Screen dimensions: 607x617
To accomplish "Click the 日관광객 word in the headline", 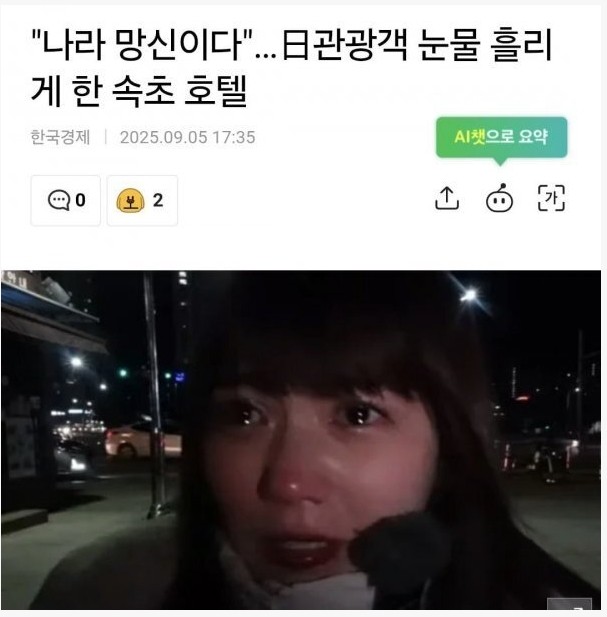I will click(345, 44).
